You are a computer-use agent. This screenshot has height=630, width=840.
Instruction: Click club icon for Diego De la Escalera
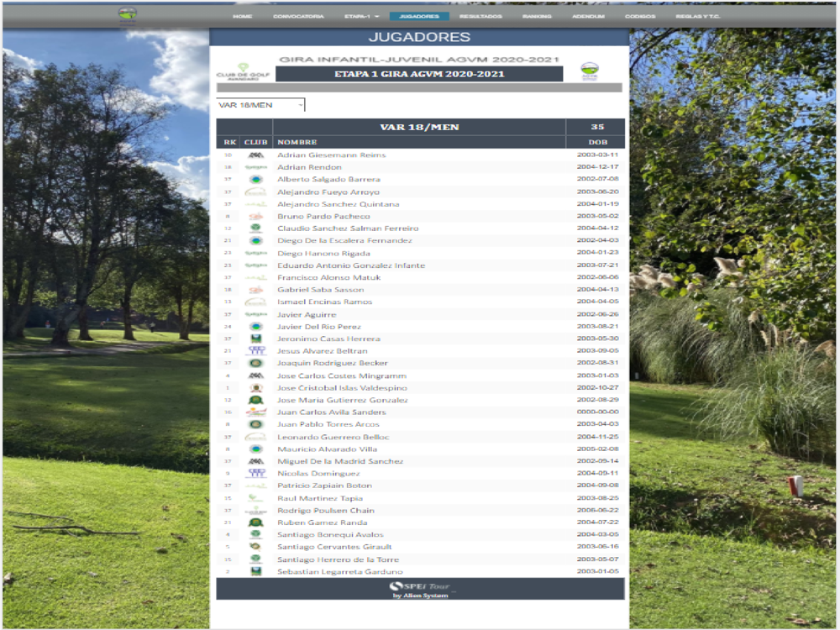pyautogui.click(x=256, y=240)
